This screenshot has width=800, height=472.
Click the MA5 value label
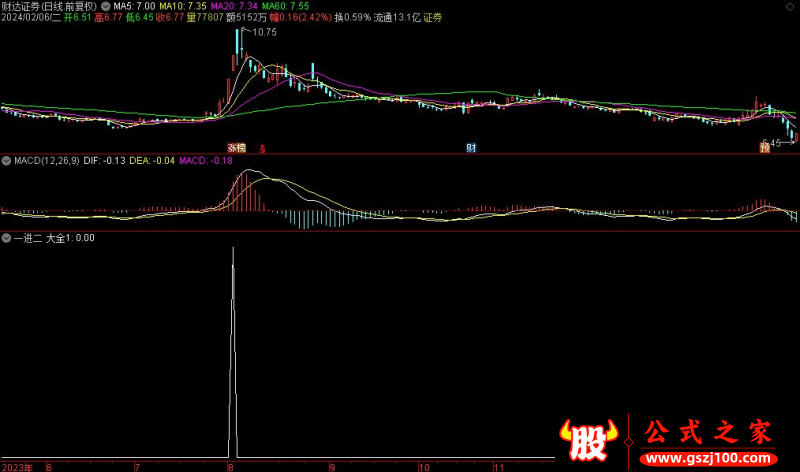click(x=135, y=6)
